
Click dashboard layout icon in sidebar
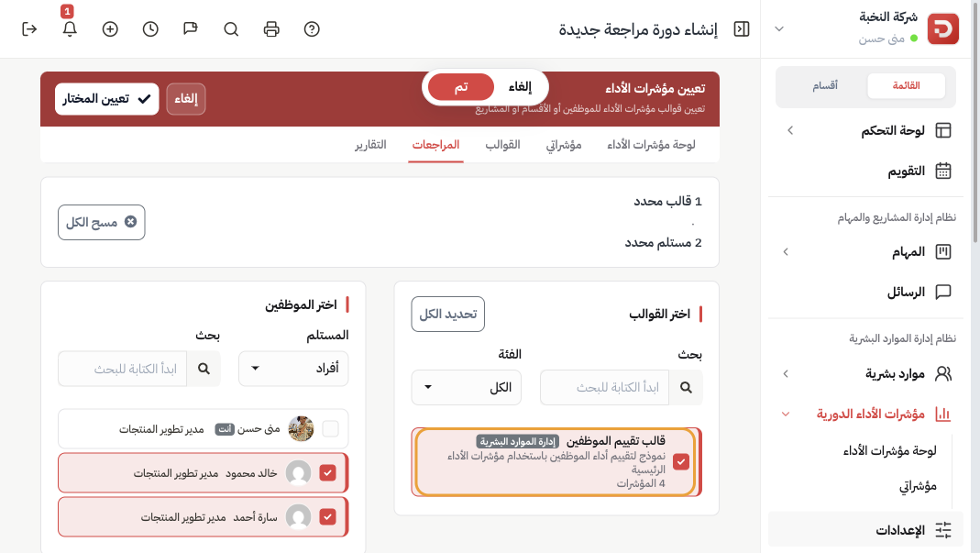tap(943, 130)
